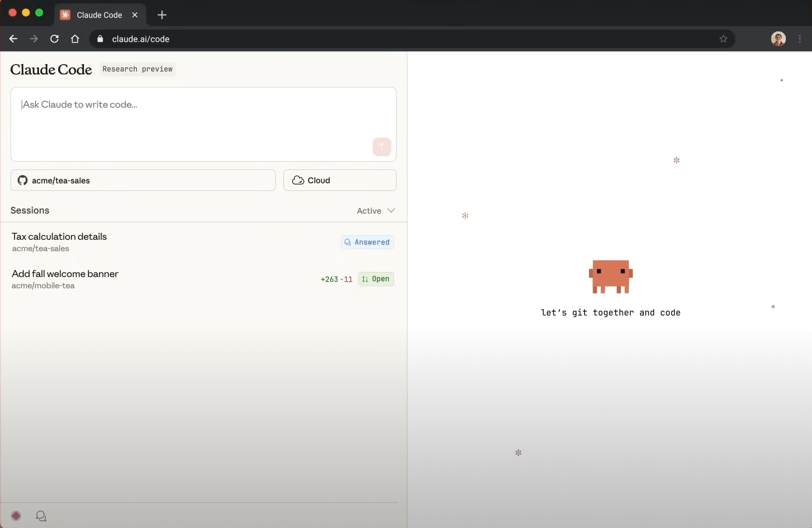Image resolution: width=812 pixels, height=528 pixels.
Task: Open the Cloud environment selector
Action: (340, 180)
